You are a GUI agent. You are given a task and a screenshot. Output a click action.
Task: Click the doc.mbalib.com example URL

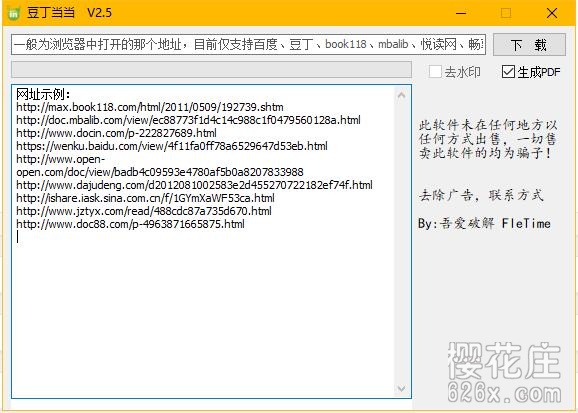(188, 120)
